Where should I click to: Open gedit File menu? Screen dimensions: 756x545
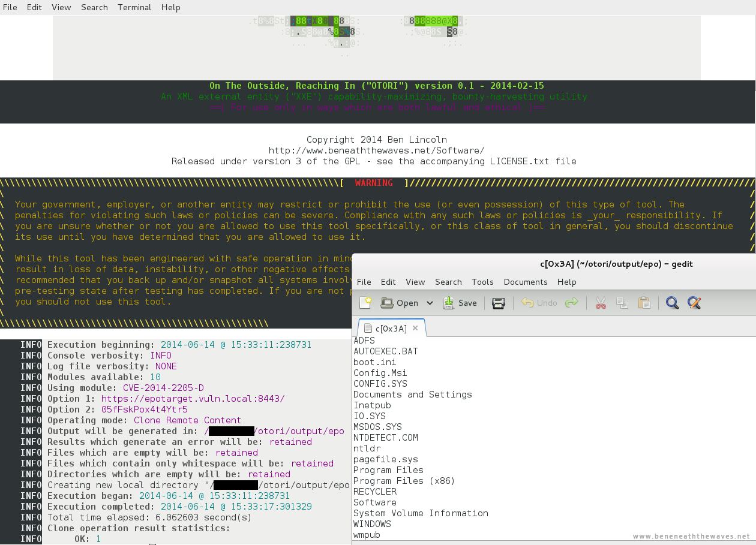point(364,282)
